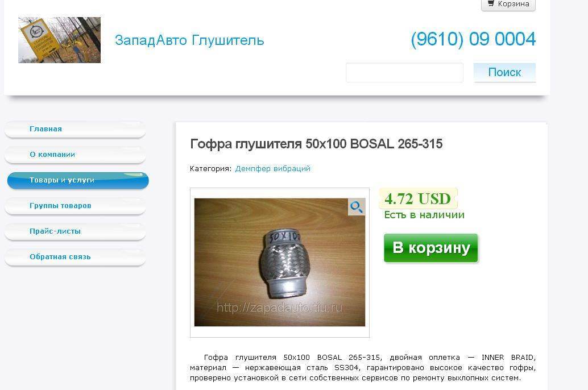
Task: Open the Прайс-листы menu item
Action: tap(75, 231)
